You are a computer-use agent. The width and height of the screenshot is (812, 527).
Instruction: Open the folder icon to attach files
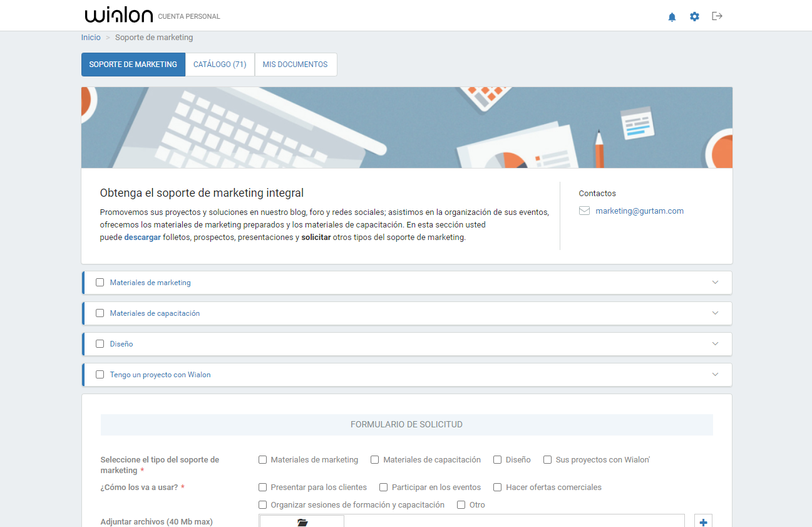pyautogui.click(x=301, y=521)
